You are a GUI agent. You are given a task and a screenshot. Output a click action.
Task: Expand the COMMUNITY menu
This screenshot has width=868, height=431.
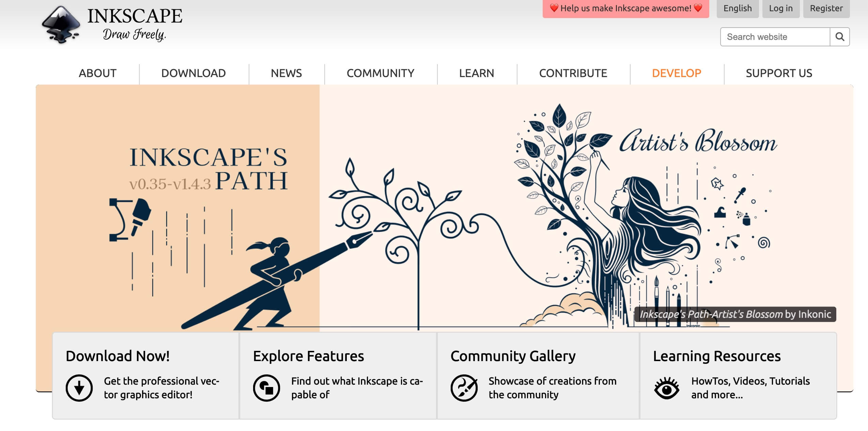click(381, 73)
